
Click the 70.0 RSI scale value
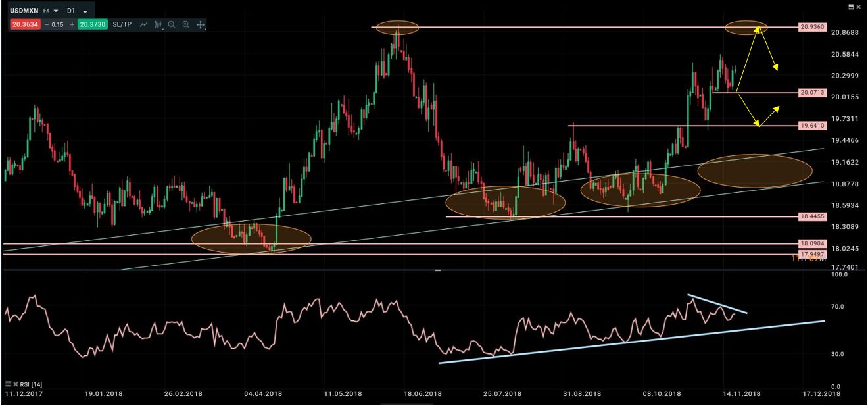tap(839, 307)
